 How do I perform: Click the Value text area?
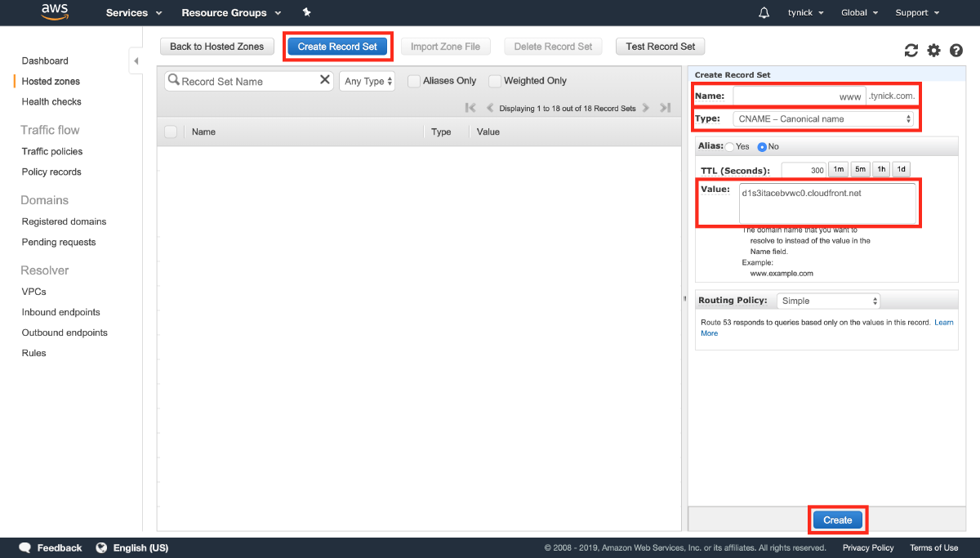(x=827, y=203)
